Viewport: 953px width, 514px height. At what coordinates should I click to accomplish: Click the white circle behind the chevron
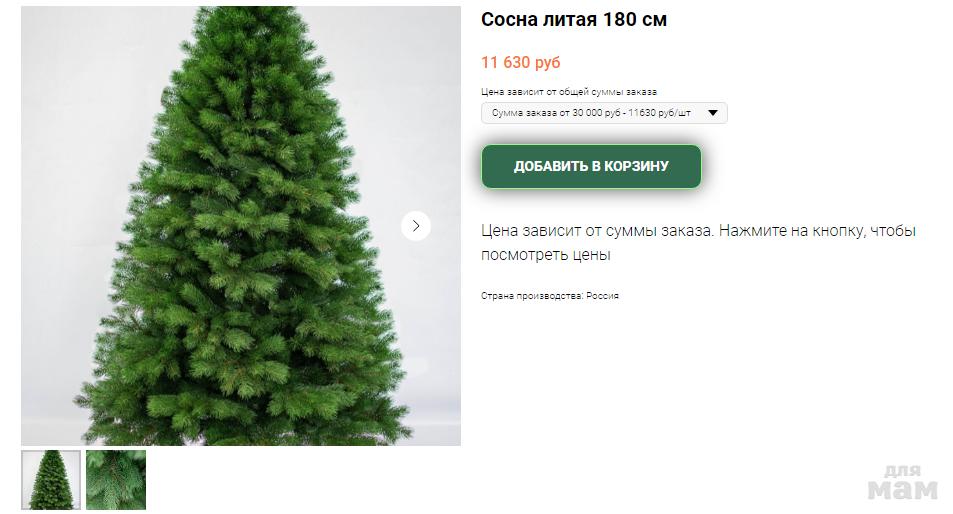pyautogui.click(x=416, y=226)
